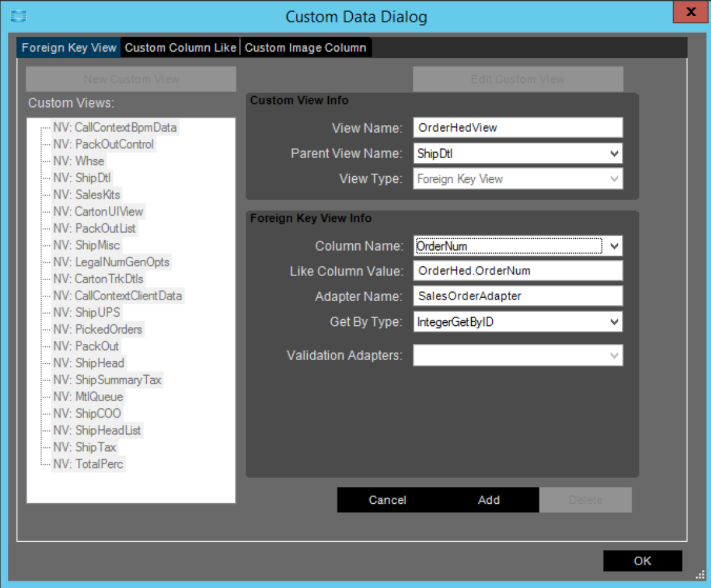
Task: Open the Custom Image Column tab
Action: (x=305, y=48)
